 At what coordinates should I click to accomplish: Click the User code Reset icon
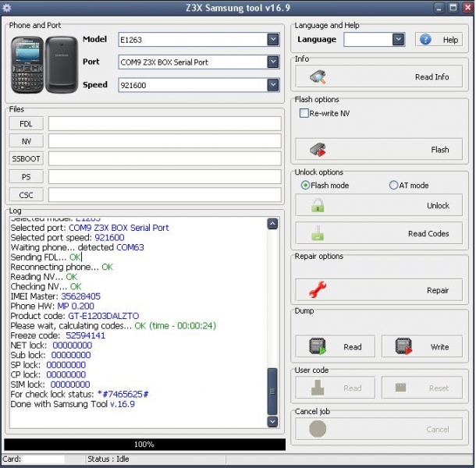click(401, 387)
